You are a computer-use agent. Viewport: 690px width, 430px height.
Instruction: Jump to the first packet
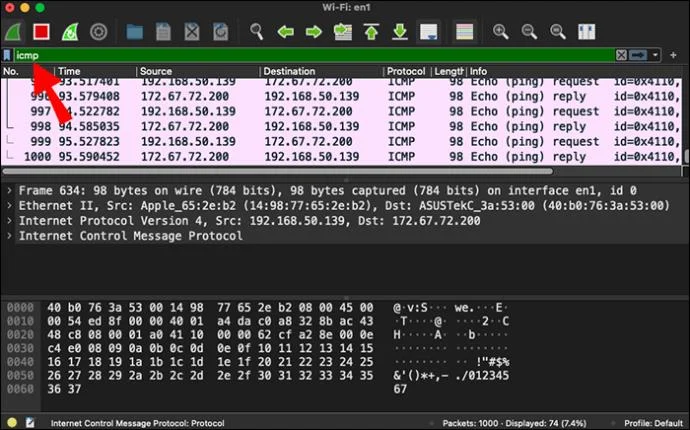pyautogui.click(x=371, y=32)
